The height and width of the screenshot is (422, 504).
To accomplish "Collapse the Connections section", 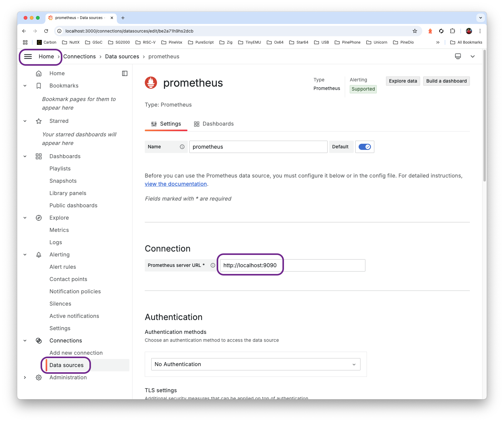I will (x=25, y=341).
